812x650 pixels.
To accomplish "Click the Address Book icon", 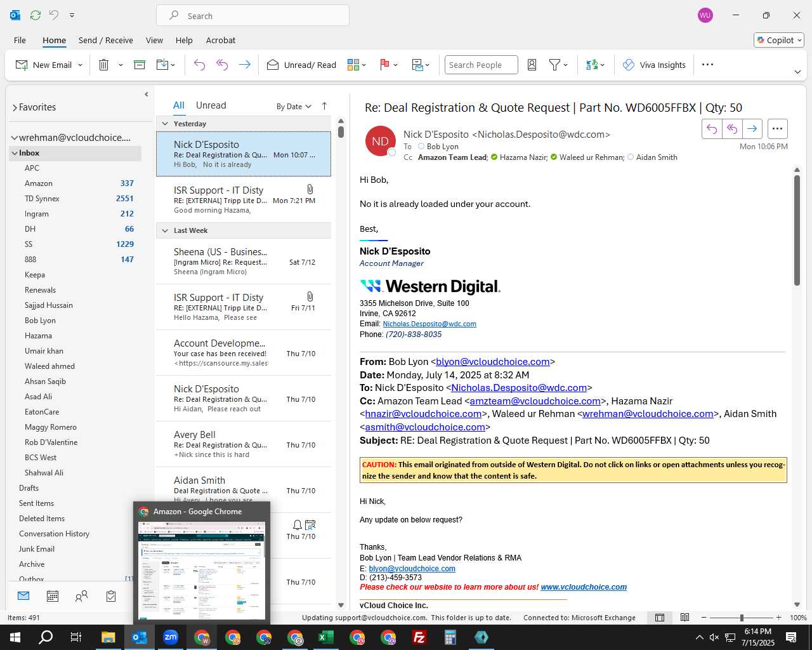I will [x=532, y=65].
